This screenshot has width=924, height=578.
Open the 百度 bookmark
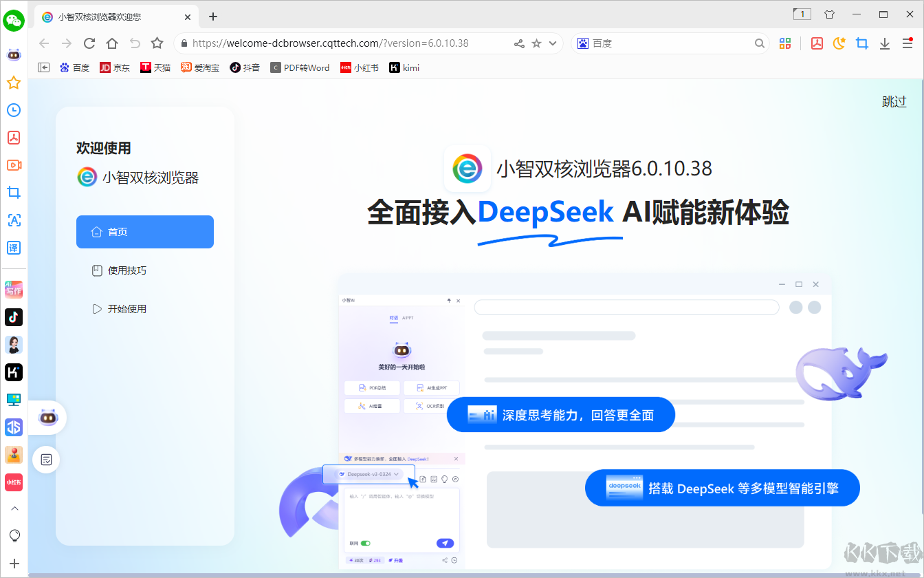tap(74, 67)
